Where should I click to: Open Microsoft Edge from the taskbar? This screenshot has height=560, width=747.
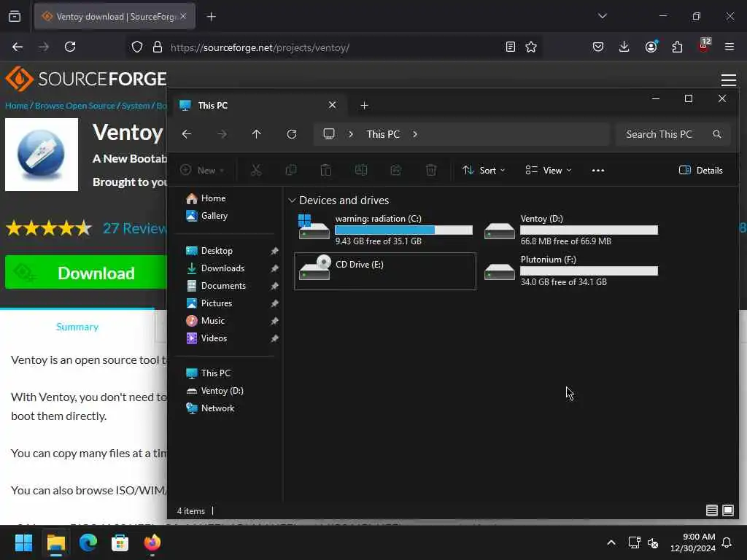click(88, 542)
